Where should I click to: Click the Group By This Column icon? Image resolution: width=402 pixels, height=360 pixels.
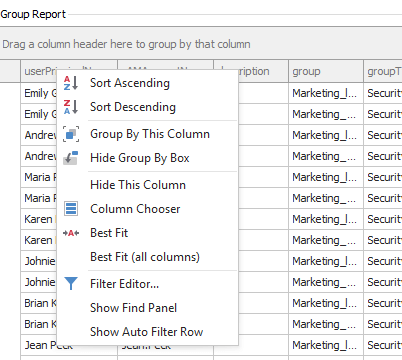[x=71, y=134]
